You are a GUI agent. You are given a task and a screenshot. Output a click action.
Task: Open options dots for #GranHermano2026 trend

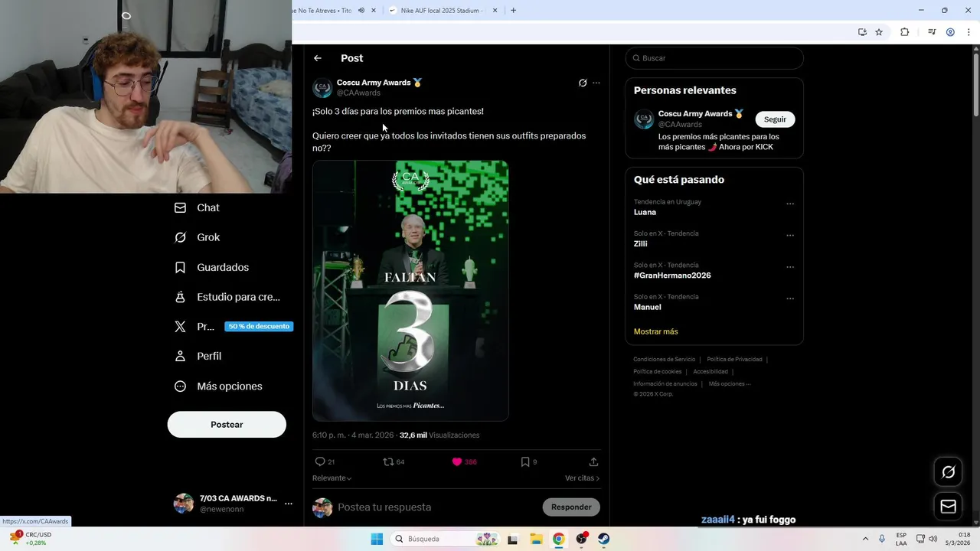point(790,268)
